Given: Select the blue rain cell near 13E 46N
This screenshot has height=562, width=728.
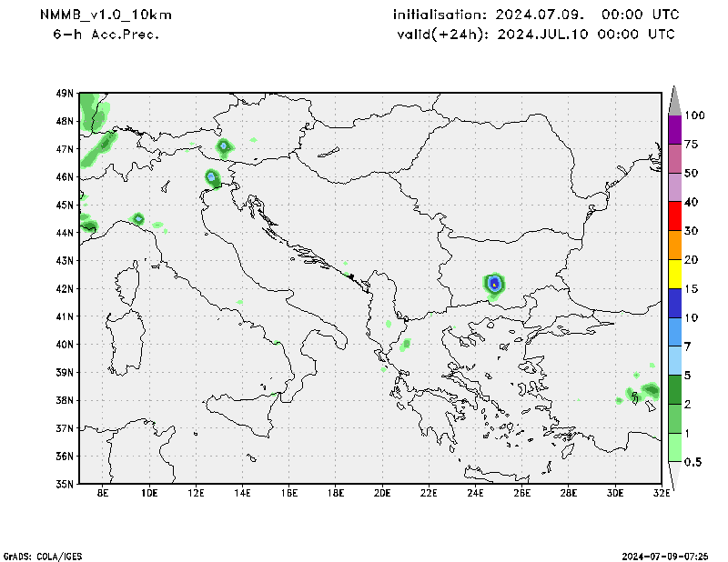Looking at the screenshot, I should click(x=212, y=177).
